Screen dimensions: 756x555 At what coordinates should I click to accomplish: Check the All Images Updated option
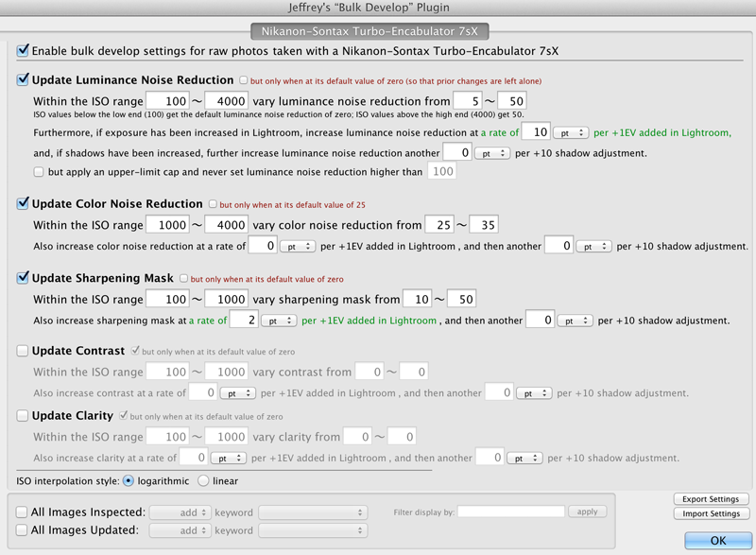(x=22, y=529)
